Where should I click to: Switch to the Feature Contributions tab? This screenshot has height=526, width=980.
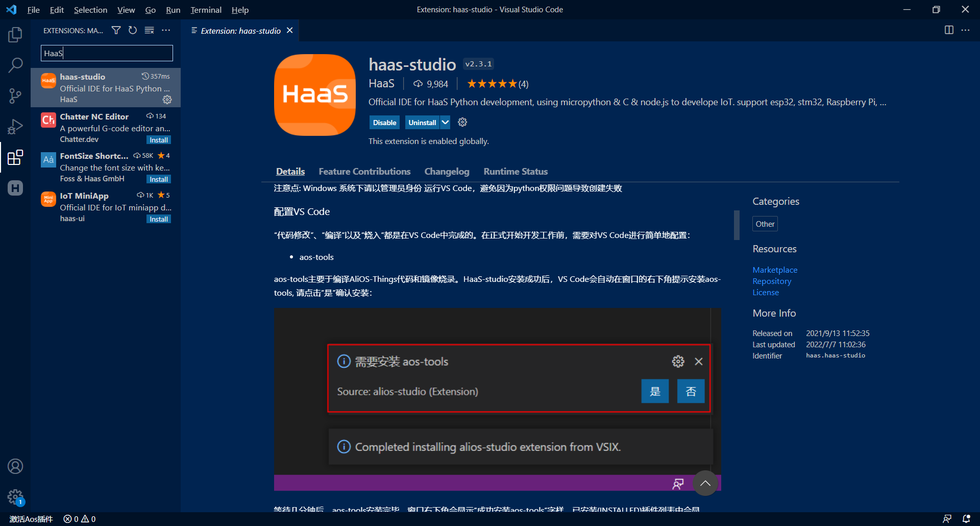364,172
